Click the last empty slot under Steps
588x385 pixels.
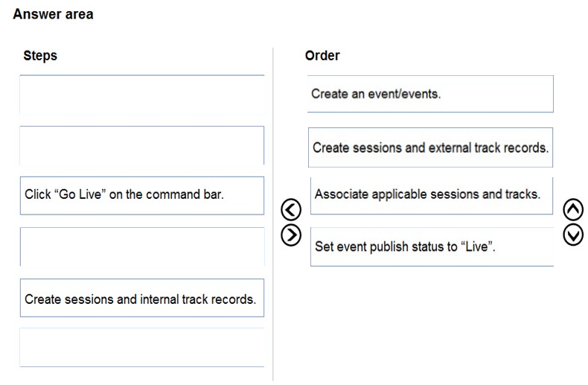click(142, 348)
